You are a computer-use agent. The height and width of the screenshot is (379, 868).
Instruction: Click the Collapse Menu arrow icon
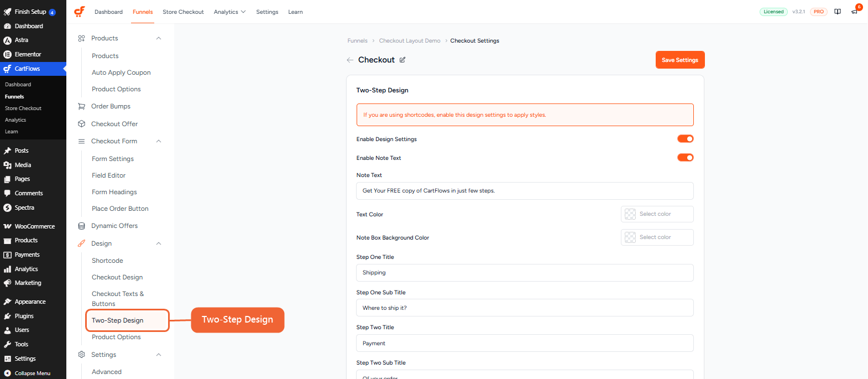(x=7, y=373)
